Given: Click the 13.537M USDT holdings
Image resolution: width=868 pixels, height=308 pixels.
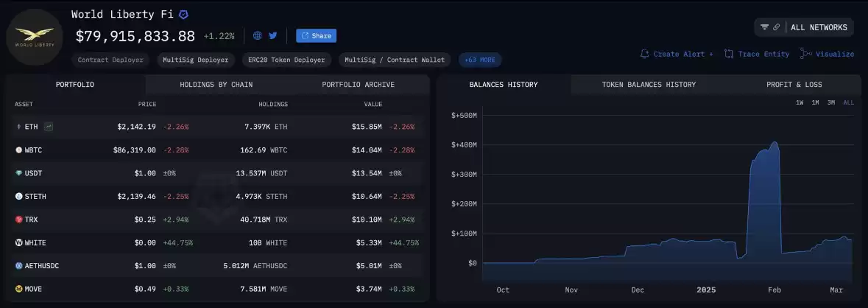Looking at the screenshot, I should point(261,173).
